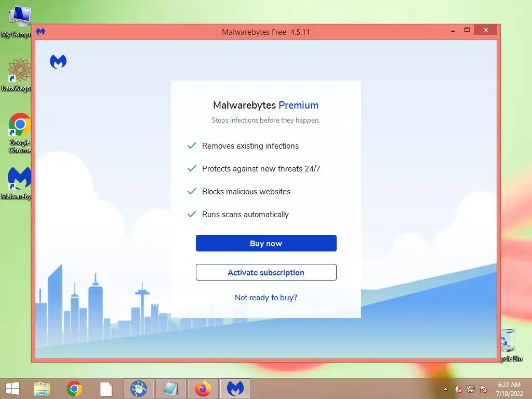The image size is (532, 399).
Task: Click the 'Blocks malicious websites' text
Action: tap(246, 192)
